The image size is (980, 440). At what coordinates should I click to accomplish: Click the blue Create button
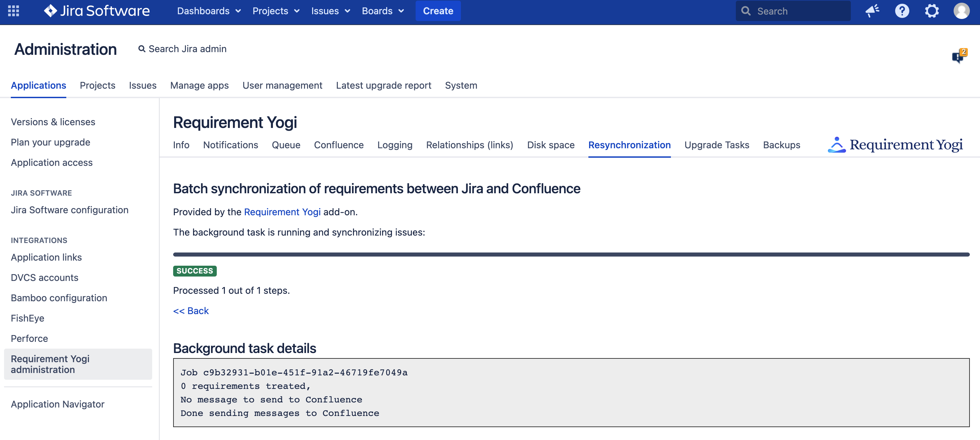[x=438, y=10]
